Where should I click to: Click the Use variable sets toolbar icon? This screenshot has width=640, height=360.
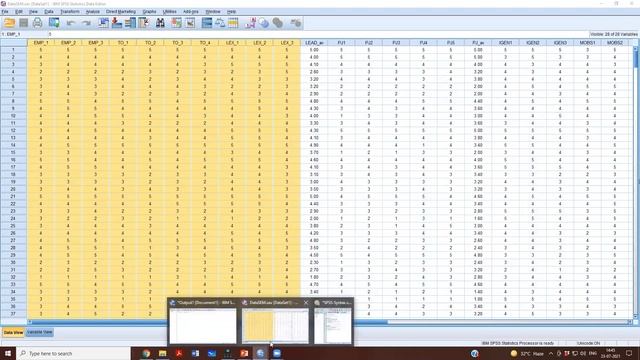pyautogui.click(x=264, y=23)
